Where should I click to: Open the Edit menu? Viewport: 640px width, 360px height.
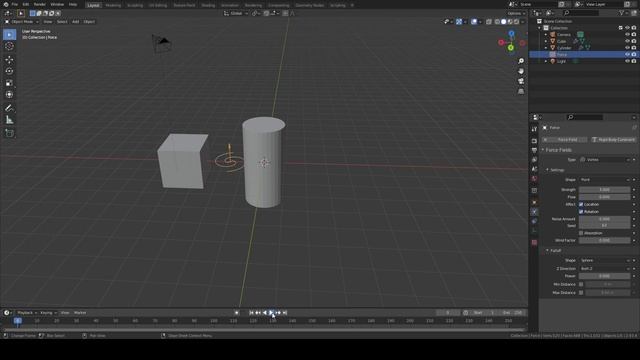(x=26, y=4)
